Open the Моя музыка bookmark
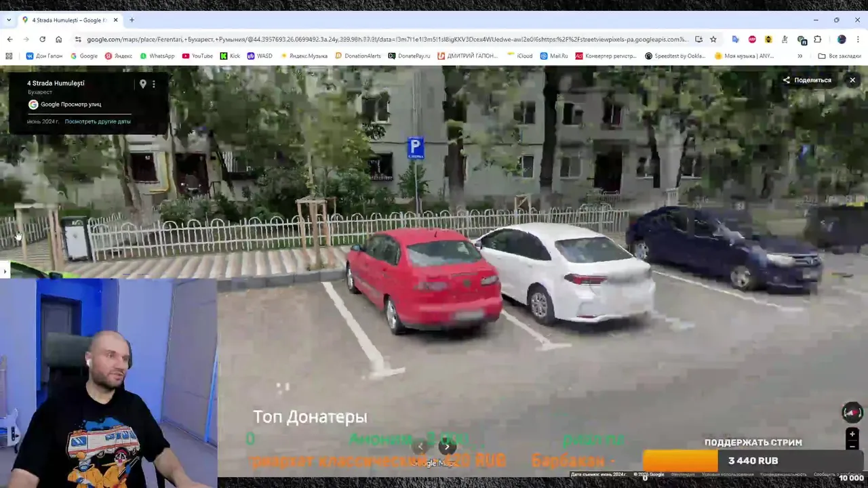This screenshot has height=488, width=868. (744, 56)
